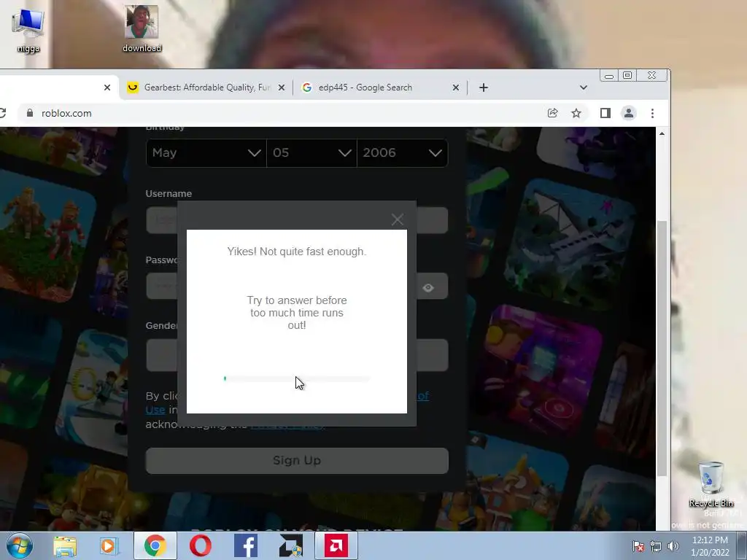This screenshot has width=747, height=560.
Task: Select the computer desktop icon
Action: tap(28, 29)
